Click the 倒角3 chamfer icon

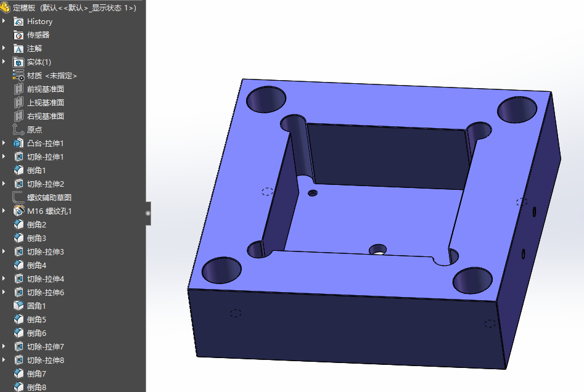pos(19,239)
